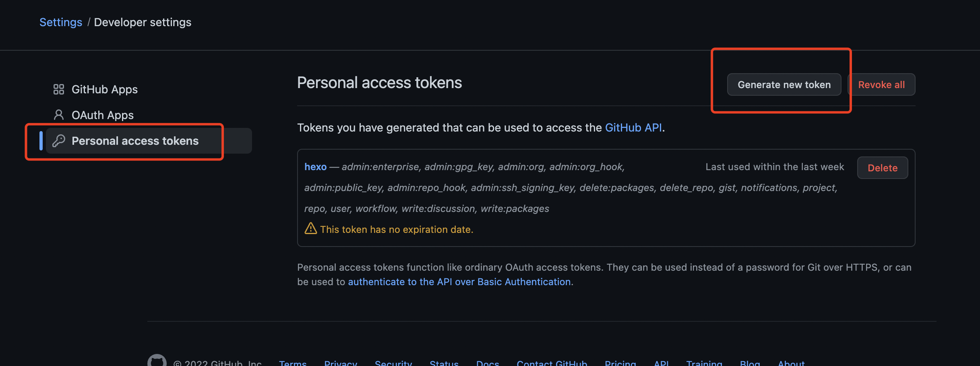The image size is (980, 366).
Task: Click 'Developer settings' breadcrumb text
Action: (143, 22)
